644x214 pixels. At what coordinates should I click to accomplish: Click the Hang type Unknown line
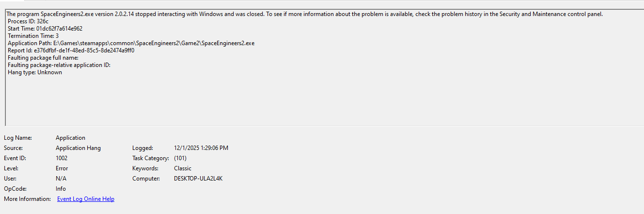click(x=35, y=72)
